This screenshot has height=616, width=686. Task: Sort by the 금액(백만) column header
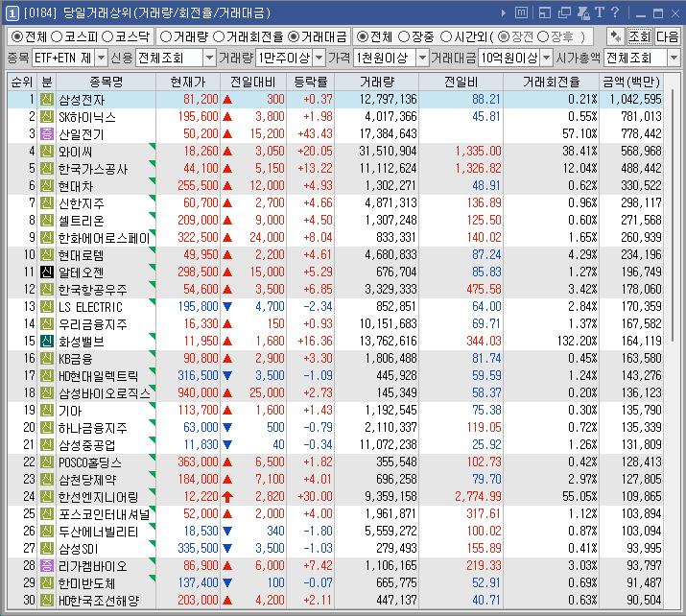631,82
